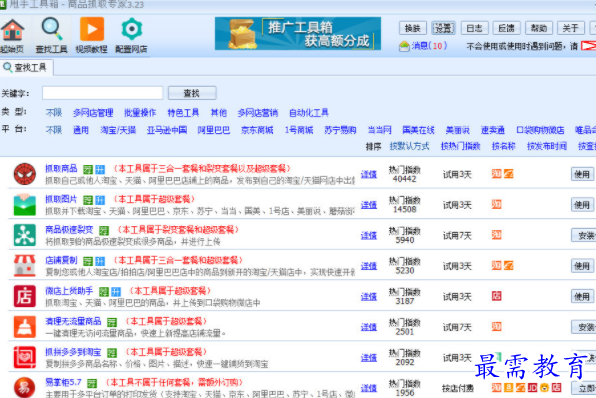This screenshot has height=398, width=596.
Task: Filter type by 多网店营销
Action: pos(258,113)
